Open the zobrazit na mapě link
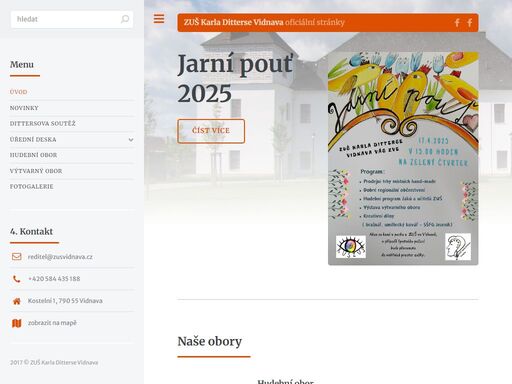 point(52,323)
